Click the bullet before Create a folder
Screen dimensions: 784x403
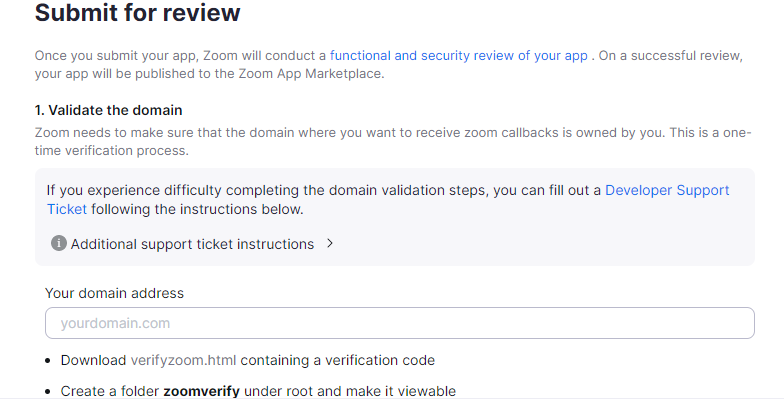pos(49,391)
